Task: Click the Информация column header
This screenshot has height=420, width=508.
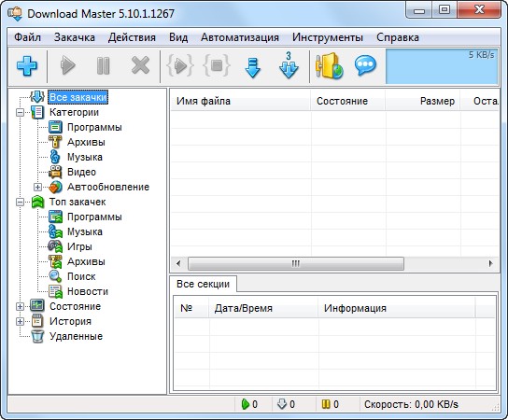Action: click(397, 308)
